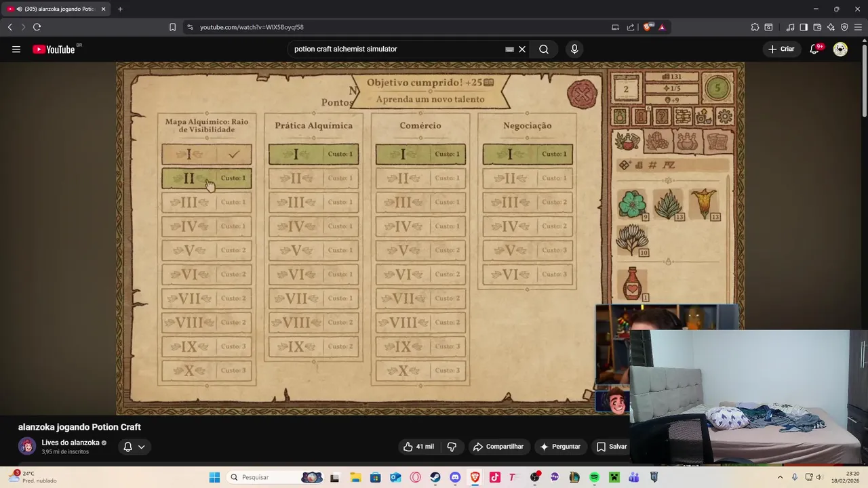The width and height of the screenshot is (868, 488).
Task: Open Brave Rewards triangle icon
Action: pos(662,27)
